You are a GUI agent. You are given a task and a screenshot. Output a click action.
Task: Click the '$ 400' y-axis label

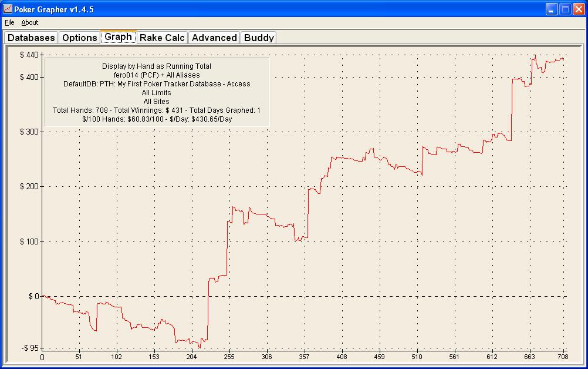tap(29, 78)
